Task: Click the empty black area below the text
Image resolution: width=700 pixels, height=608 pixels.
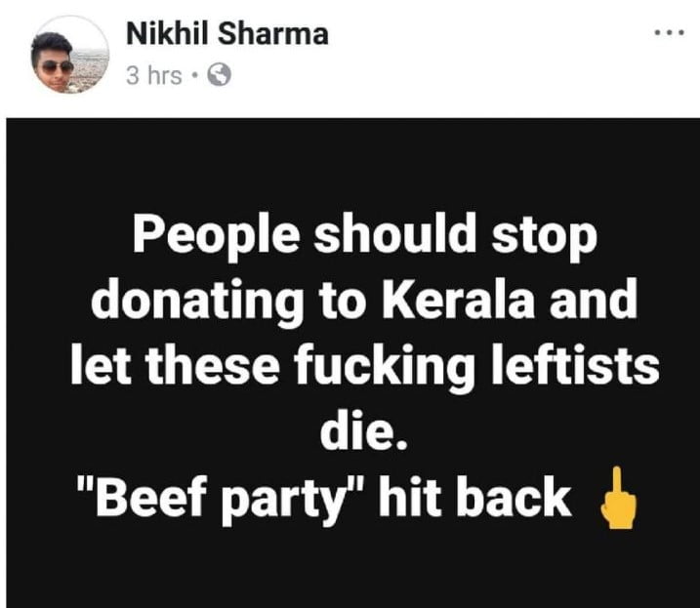Action: (352, 569)
